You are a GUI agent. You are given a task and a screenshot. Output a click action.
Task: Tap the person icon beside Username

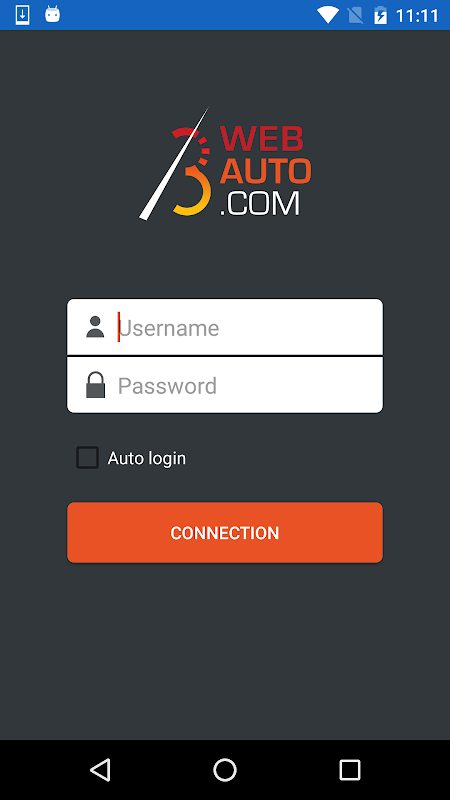(x=95, y=327)
